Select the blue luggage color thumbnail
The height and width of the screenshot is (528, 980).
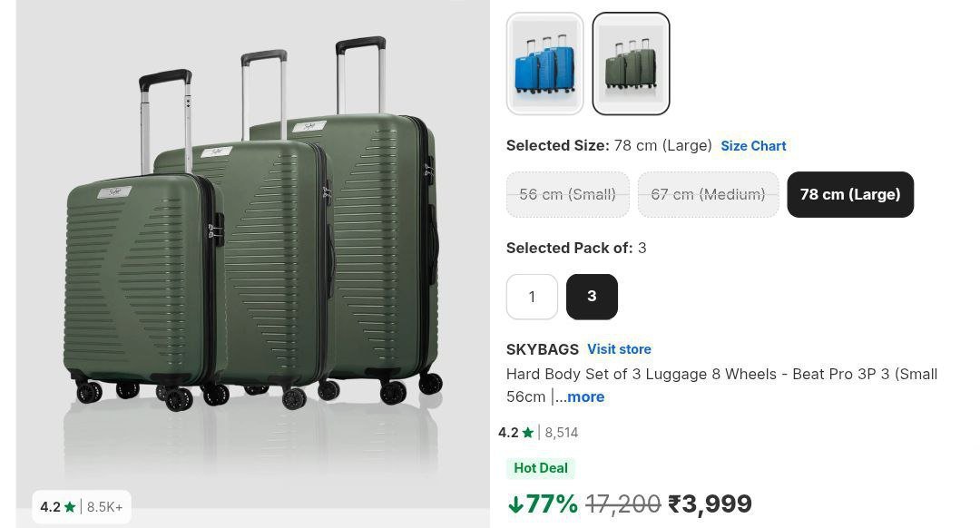coord(544,64)
